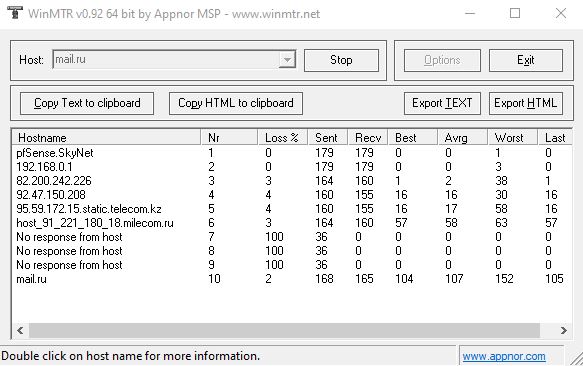This screenshot has width=583, height=366.
Task: Click the Avrg value 107 for mail.ru
Action: [x=454, y=279]
